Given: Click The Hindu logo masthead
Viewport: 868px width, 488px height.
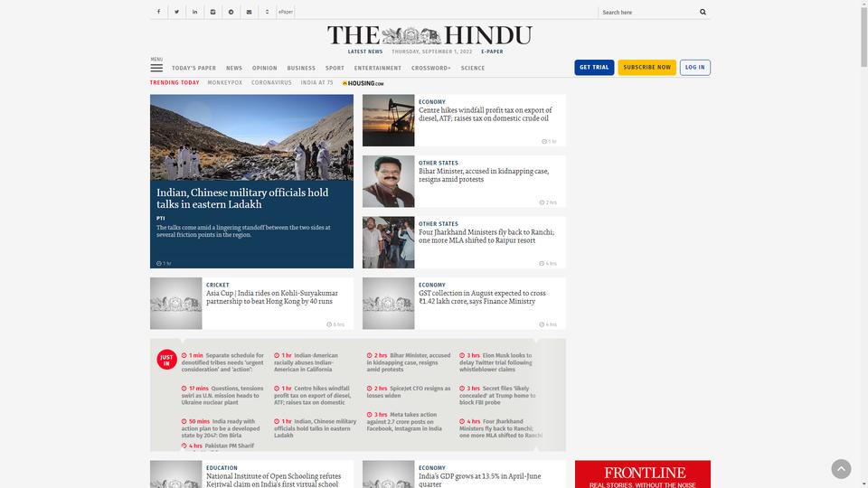Looking at the screenshot, I should pyautogui.click(x=429, y=35).
